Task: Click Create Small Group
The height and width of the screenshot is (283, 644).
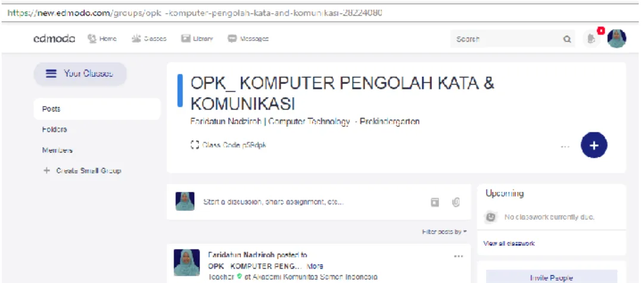Action: [82, 170]
